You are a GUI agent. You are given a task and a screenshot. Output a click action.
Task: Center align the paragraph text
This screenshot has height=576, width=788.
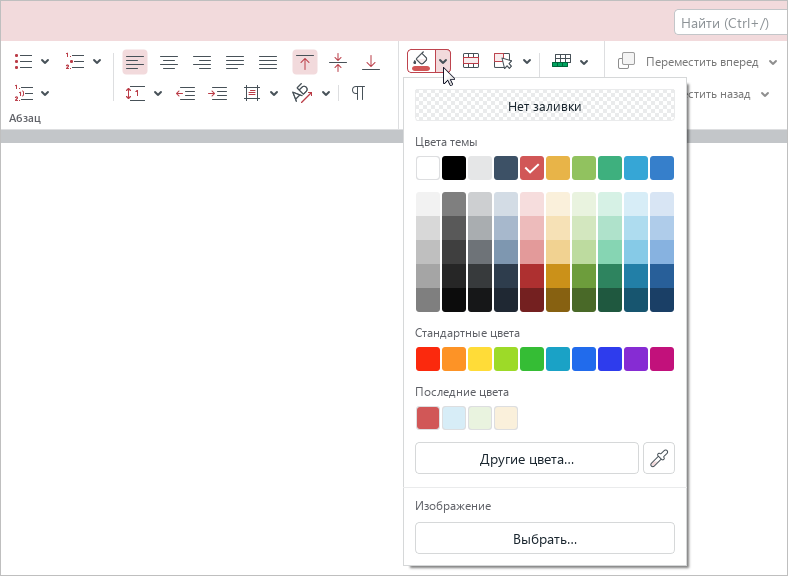[x=169, y=62]
